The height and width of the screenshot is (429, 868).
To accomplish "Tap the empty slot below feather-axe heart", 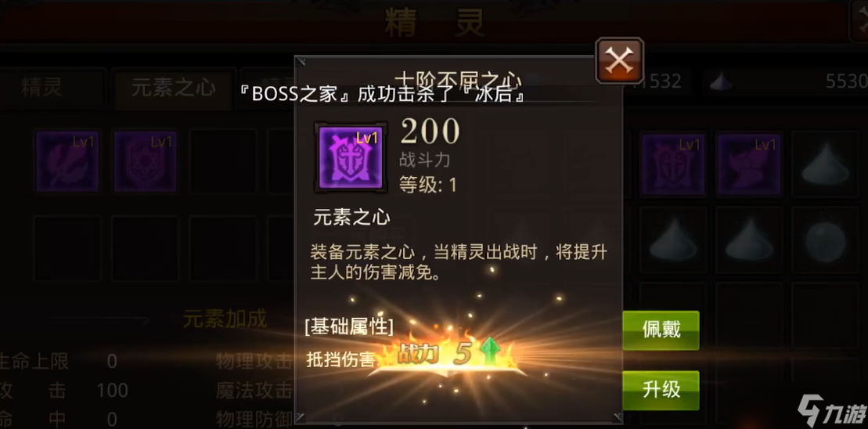I will coord(67,248).
